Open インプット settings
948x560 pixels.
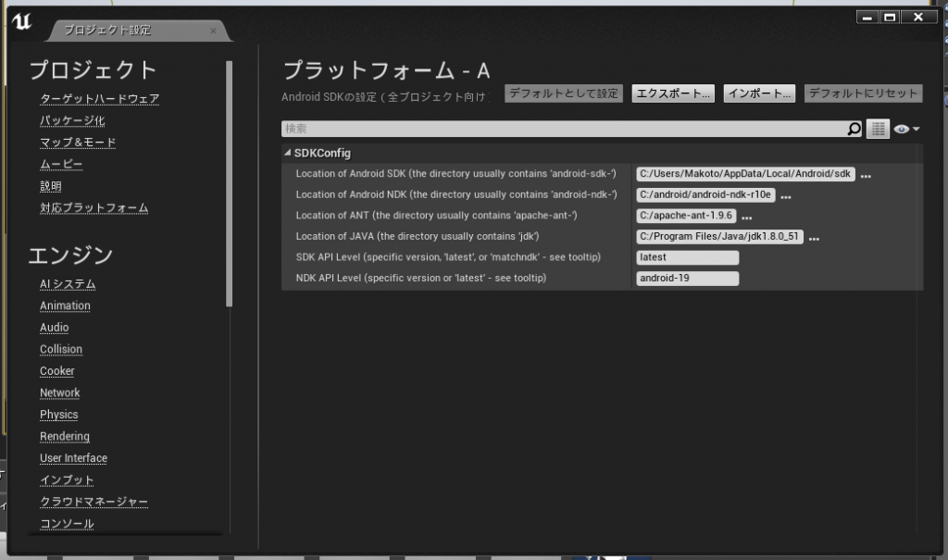pos(67,479)
